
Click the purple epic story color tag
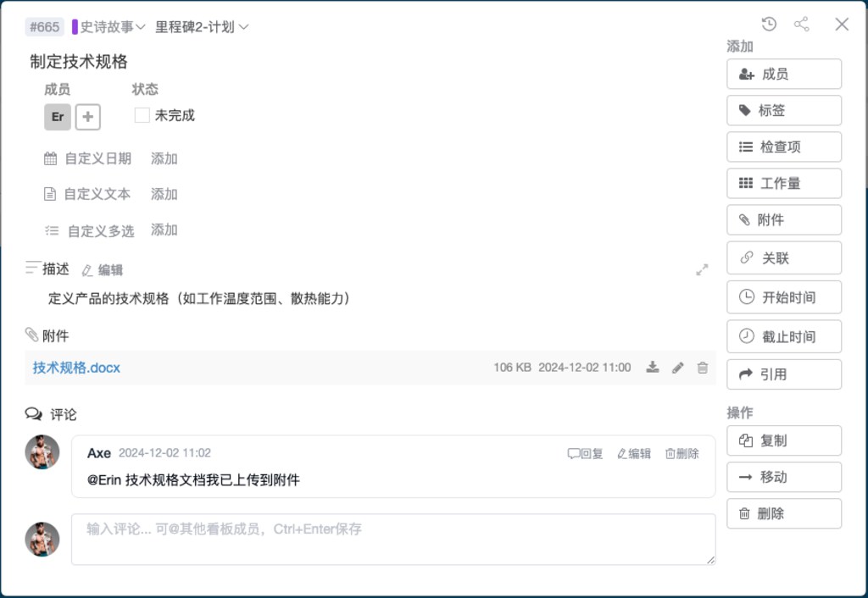point(75,27)
